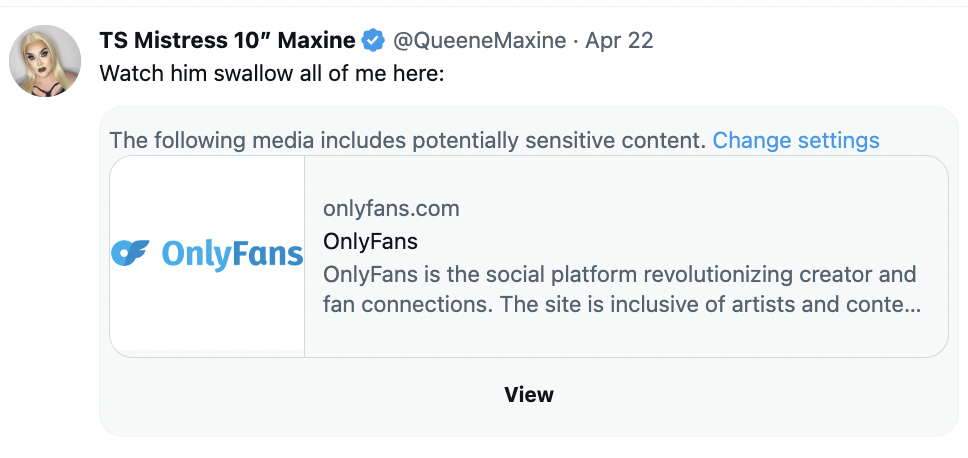Open the onlyfans.com domain text in card

click(x=391, y=209)
